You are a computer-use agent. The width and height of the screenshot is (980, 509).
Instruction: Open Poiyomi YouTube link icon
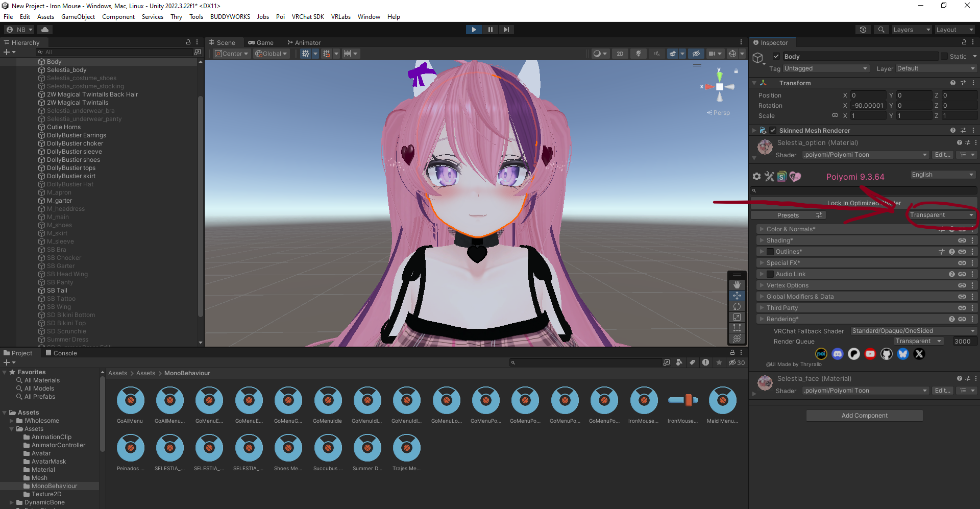870,354
